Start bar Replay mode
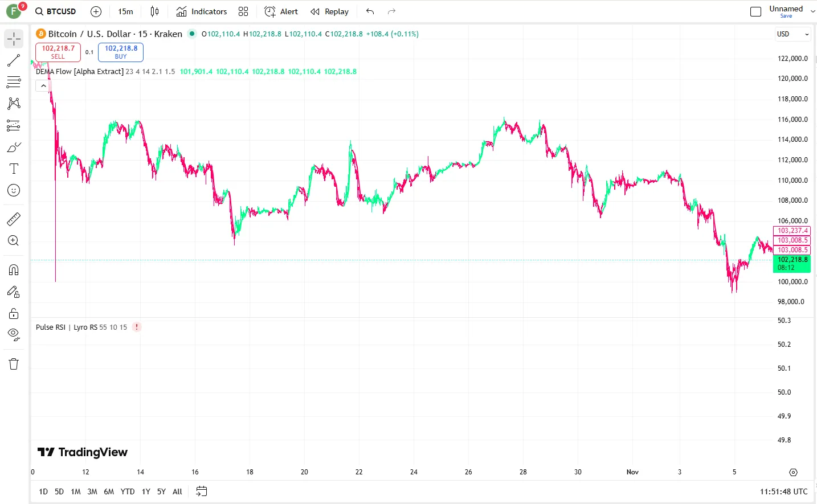This screenshot has height=504, width=817. point(329,11)
